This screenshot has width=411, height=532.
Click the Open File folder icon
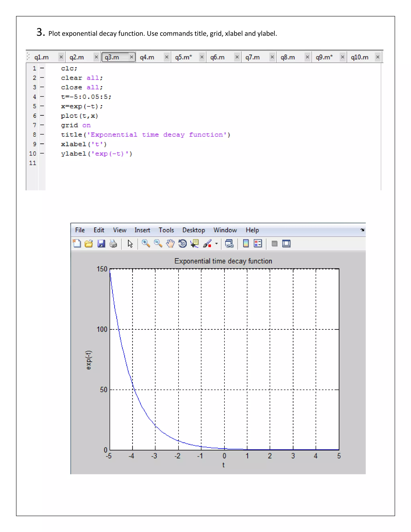[89, 243]
